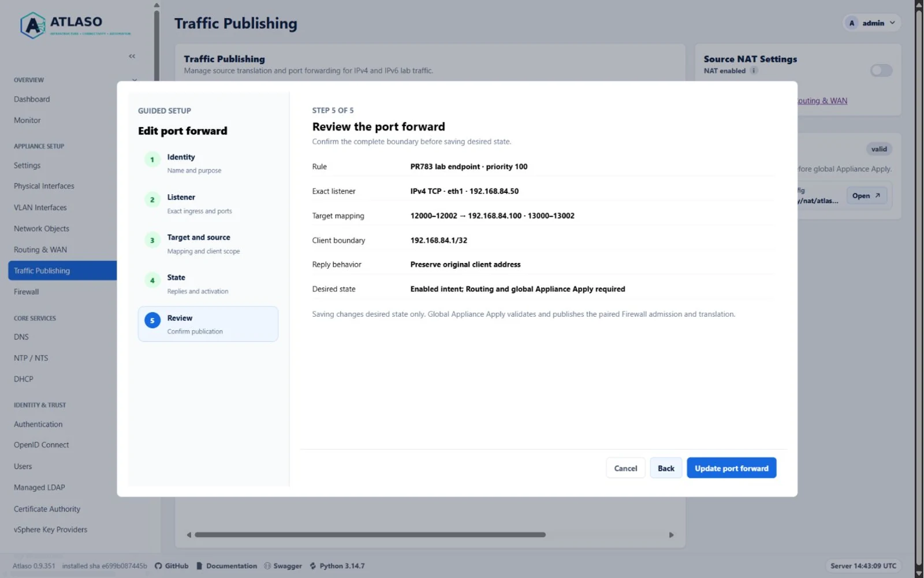The width and height of the screenshot is (924, 578).
Task: Open Swagger footer link
Action: click(x=283, y=566)
